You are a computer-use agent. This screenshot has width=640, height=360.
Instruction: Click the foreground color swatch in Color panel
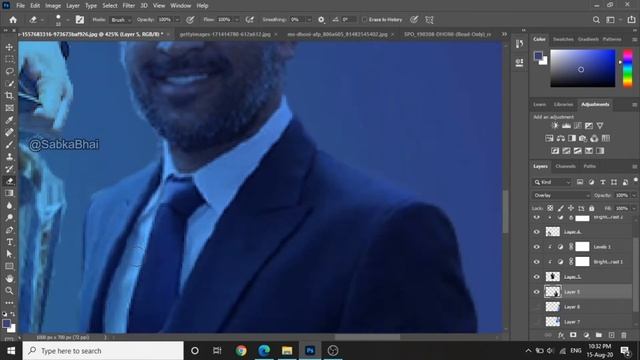coord(538,56)
